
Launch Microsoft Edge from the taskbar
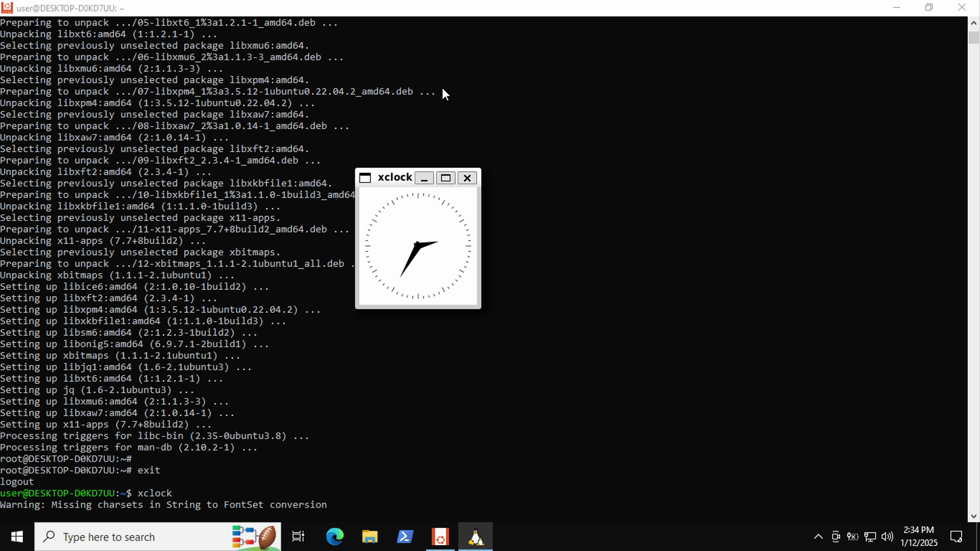(335, 537)
